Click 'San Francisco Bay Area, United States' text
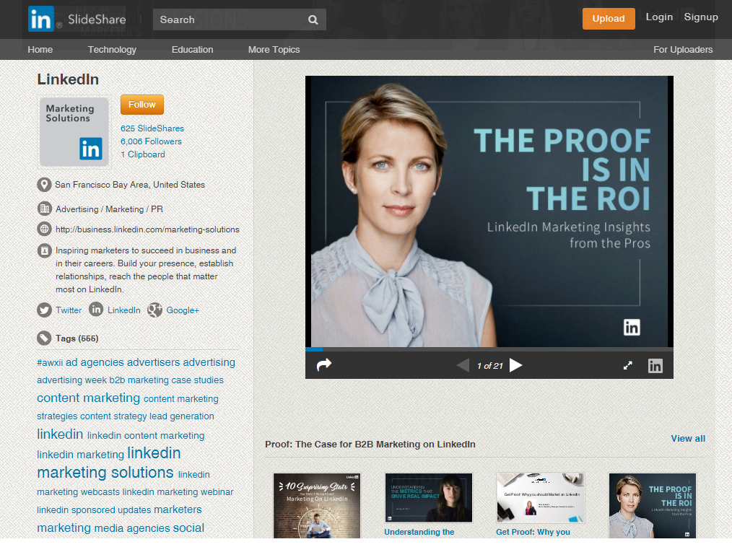This screenshot has height=560, width=732. coord(130,185)
